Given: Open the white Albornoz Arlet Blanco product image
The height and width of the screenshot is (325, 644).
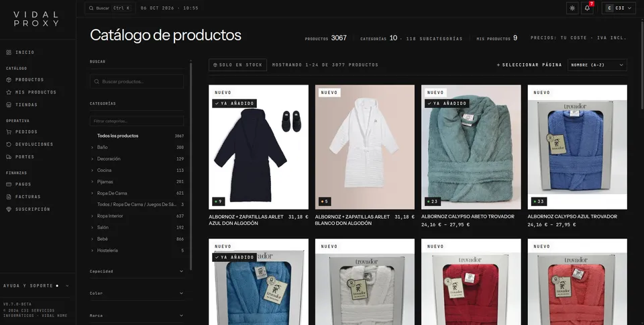Looking at the screenshot, I should click(365, 147).
